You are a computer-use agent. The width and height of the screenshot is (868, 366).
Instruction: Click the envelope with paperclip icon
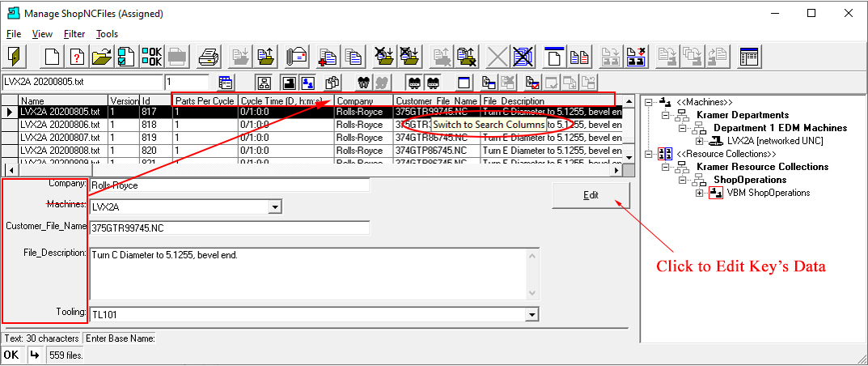[x=297, y=57]
